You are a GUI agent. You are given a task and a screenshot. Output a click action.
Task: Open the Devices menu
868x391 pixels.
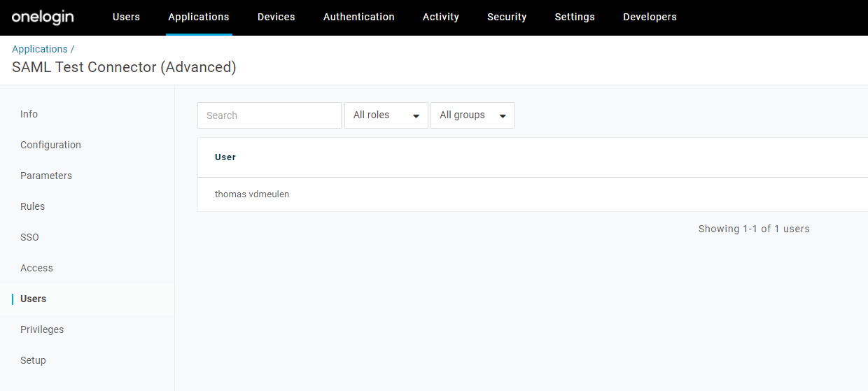pos(276,17)
